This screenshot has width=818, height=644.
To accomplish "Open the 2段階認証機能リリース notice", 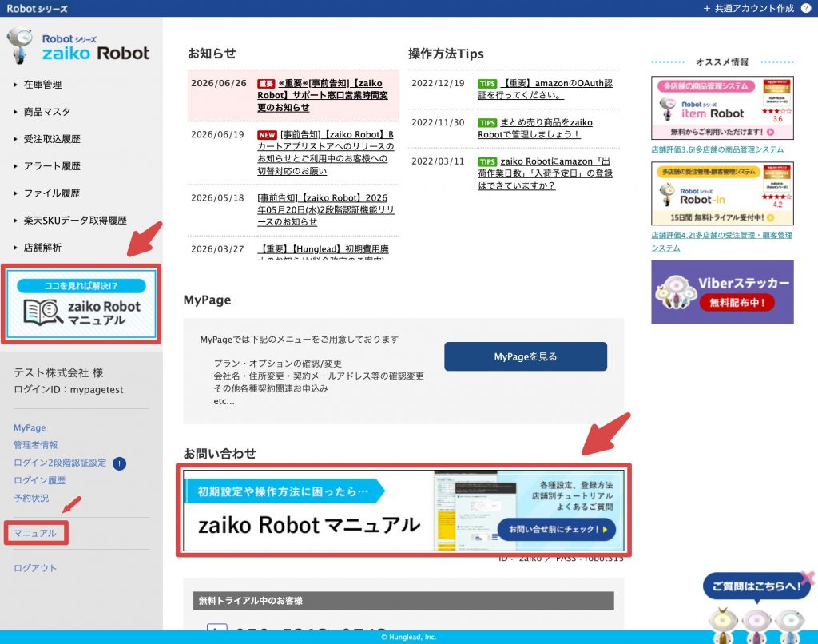I will (326, 210).
